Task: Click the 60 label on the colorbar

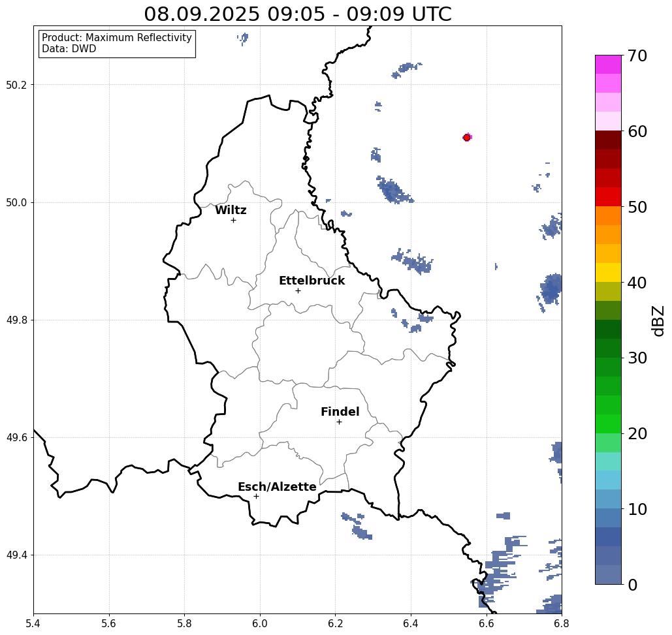Action: pos(637,131)
